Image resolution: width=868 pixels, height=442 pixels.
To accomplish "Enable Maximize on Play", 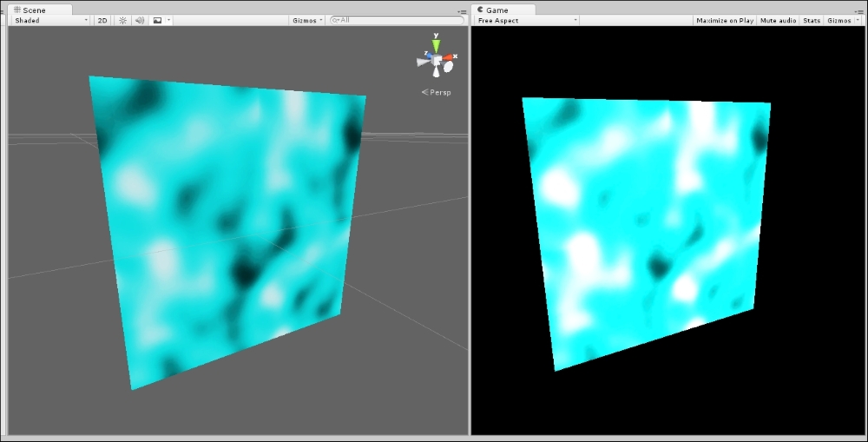I will point(724,20).
